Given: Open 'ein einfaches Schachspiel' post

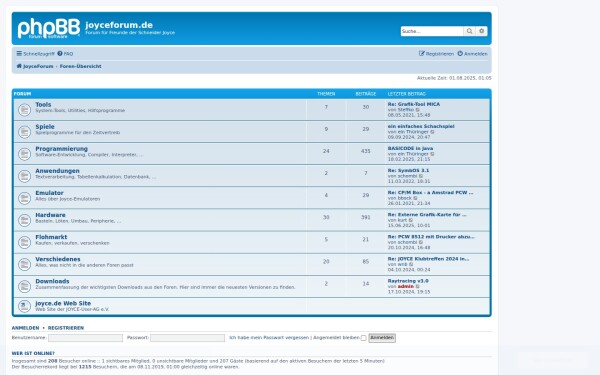Looking at the screenshot, I should 421,126.
